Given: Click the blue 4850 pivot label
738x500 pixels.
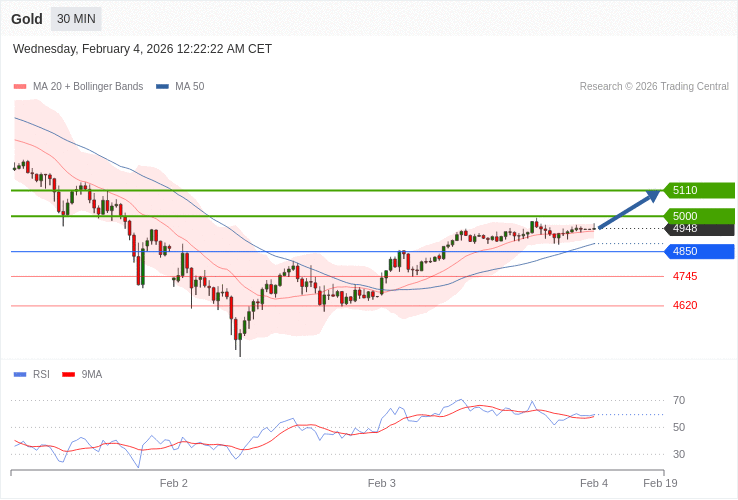Looking at the screenshot, I should (699, 251).
